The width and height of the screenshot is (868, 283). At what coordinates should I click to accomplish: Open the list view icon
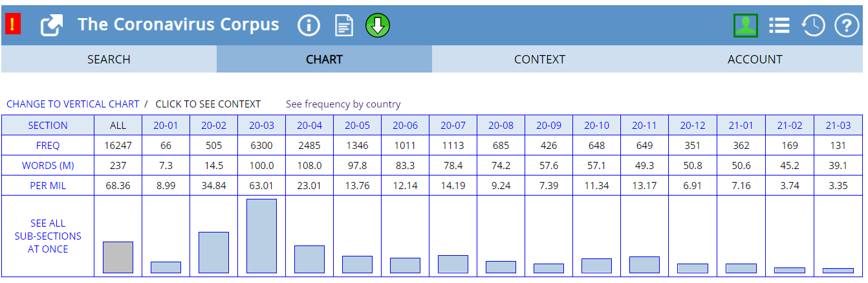779,25
